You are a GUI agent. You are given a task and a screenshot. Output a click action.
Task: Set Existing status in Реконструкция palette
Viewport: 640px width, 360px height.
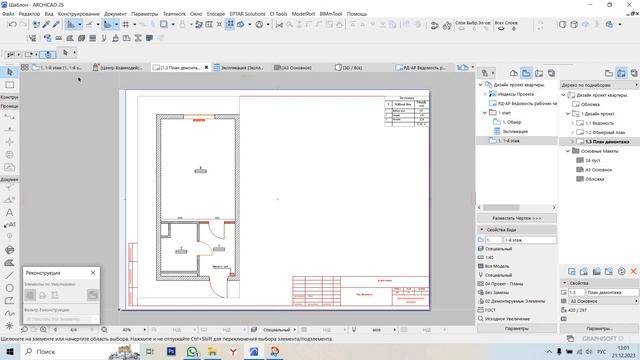click(30, 295)
